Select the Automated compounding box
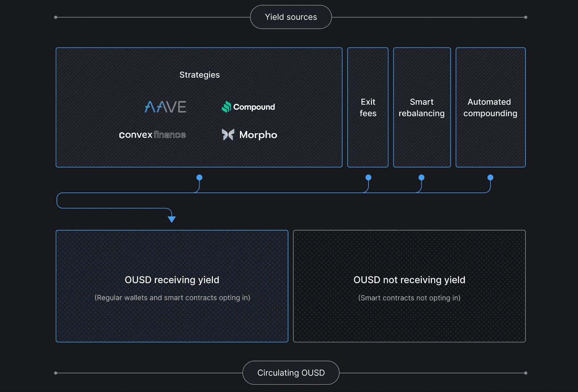 click(490, 108)
